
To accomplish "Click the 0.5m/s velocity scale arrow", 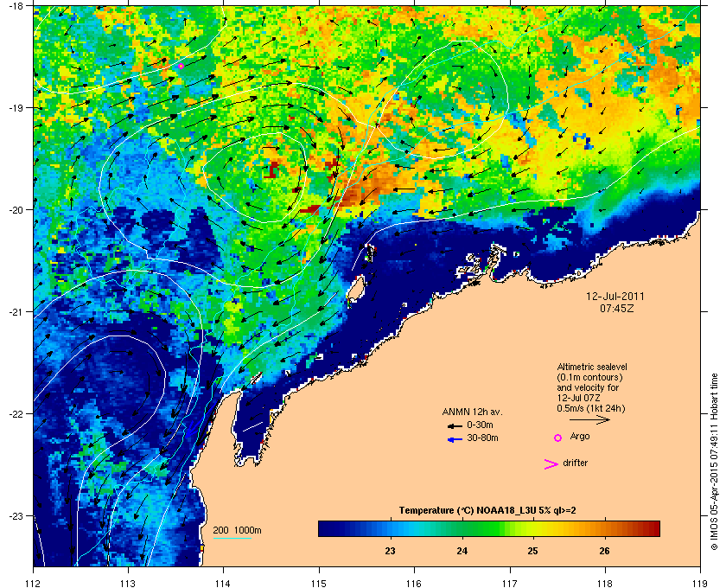I will [x=589, y=419].
